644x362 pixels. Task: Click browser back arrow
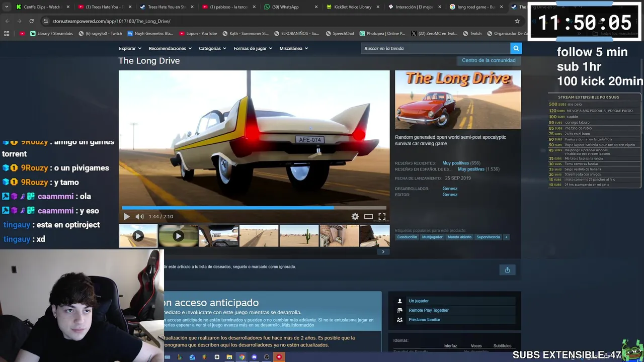(7, 21)
